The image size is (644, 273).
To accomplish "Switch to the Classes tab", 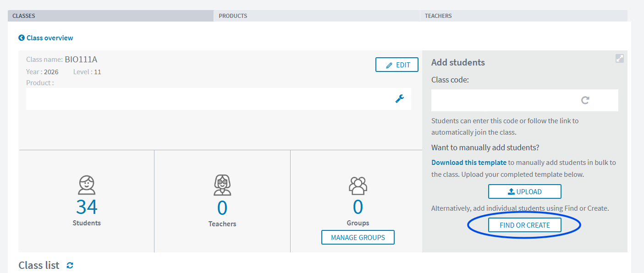I will pyautogui.click(x=110, y=16).
